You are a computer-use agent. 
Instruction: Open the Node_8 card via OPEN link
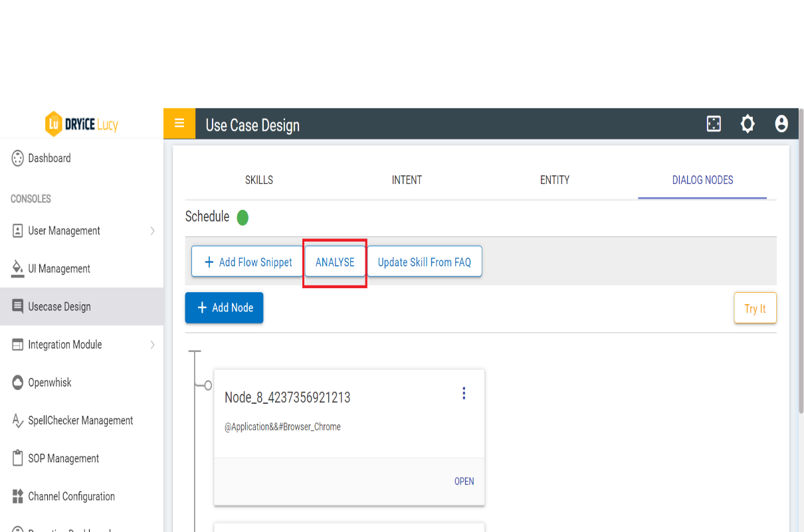464,482
